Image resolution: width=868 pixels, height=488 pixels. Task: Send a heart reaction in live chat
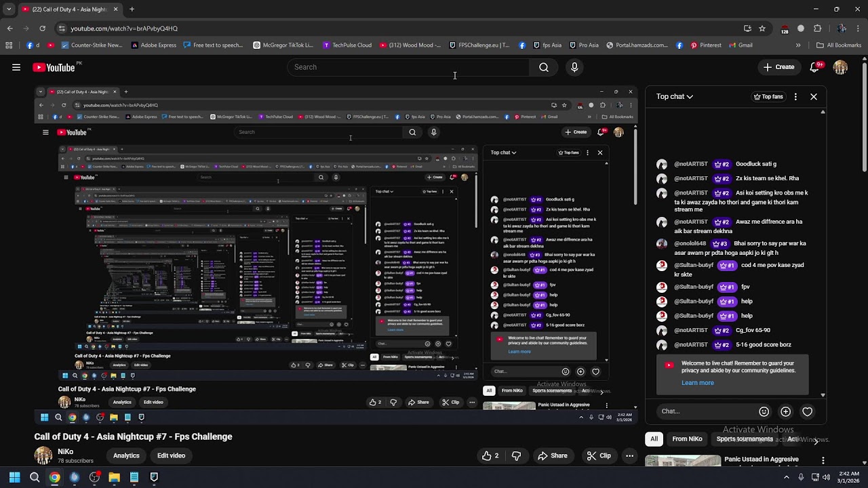tap(807, 411)
